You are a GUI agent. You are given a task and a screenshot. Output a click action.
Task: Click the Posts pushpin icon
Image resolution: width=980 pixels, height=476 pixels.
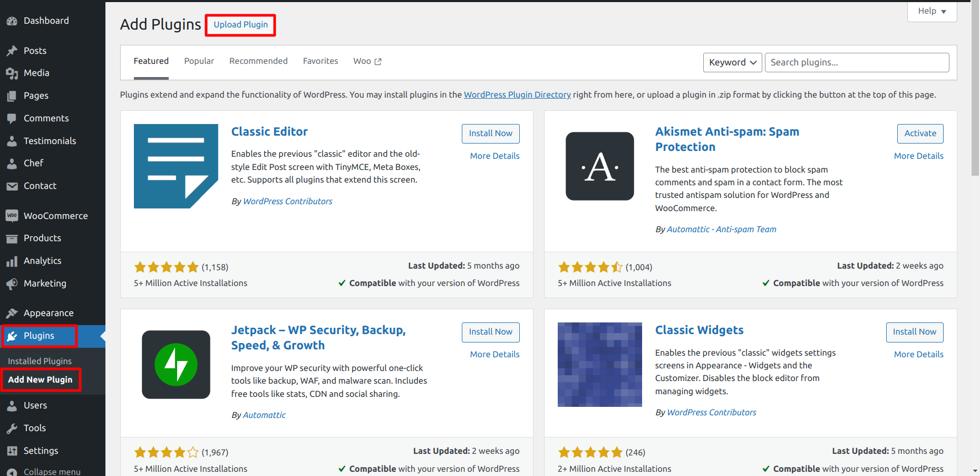point(12,51)
